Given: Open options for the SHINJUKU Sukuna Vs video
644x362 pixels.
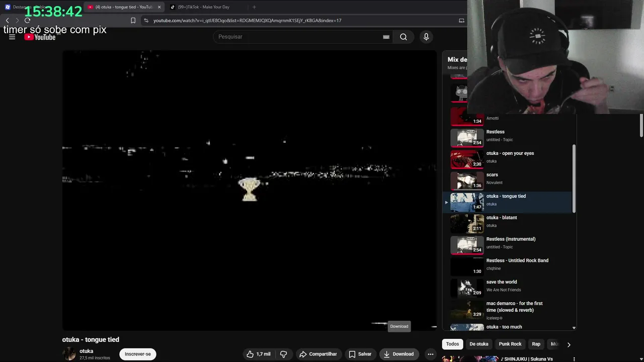Looking at the screenshot, I should pyautogui.click(x=574, y=359).
